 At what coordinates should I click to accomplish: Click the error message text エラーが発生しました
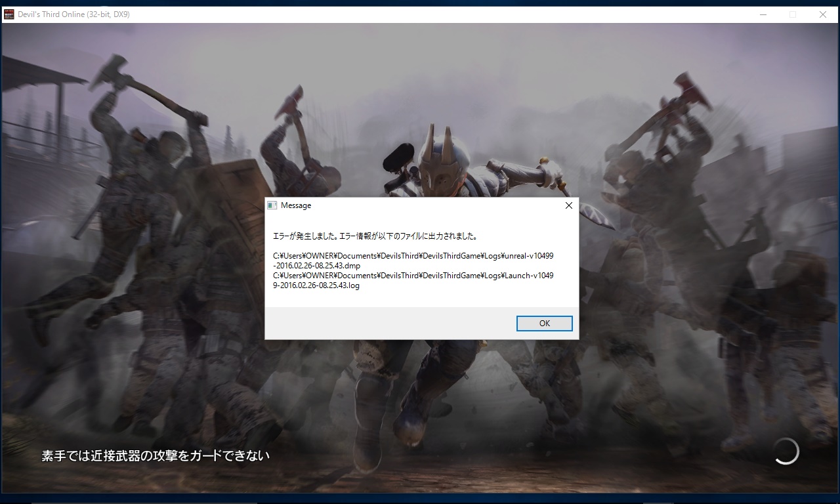305,236
